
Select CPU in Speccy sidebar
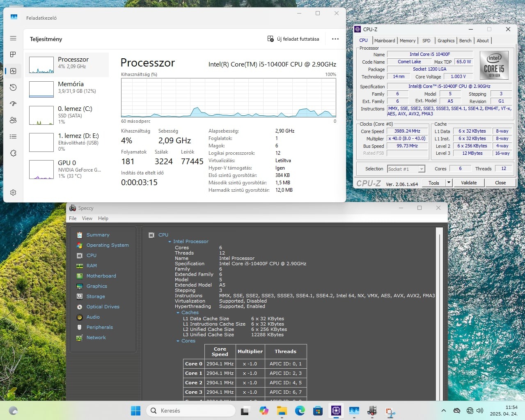click(x=91, y=255)
